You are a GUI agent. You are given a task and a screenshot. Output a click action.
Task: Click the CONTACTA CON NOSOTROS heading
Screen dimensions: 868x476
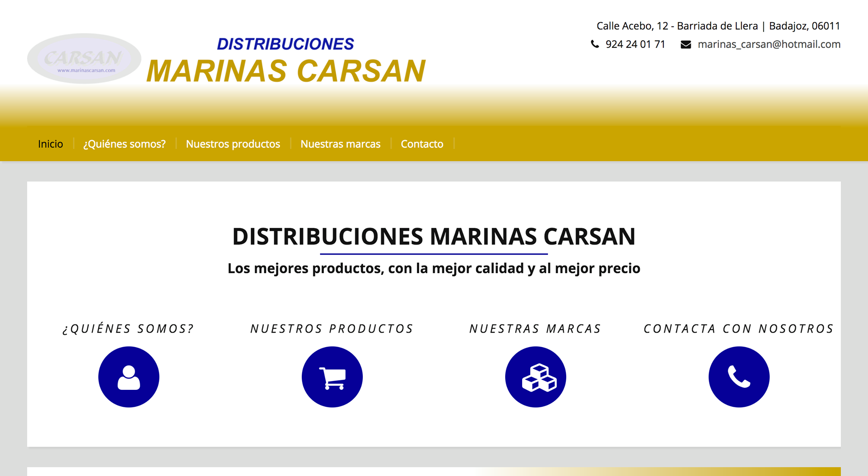(739, 329)
